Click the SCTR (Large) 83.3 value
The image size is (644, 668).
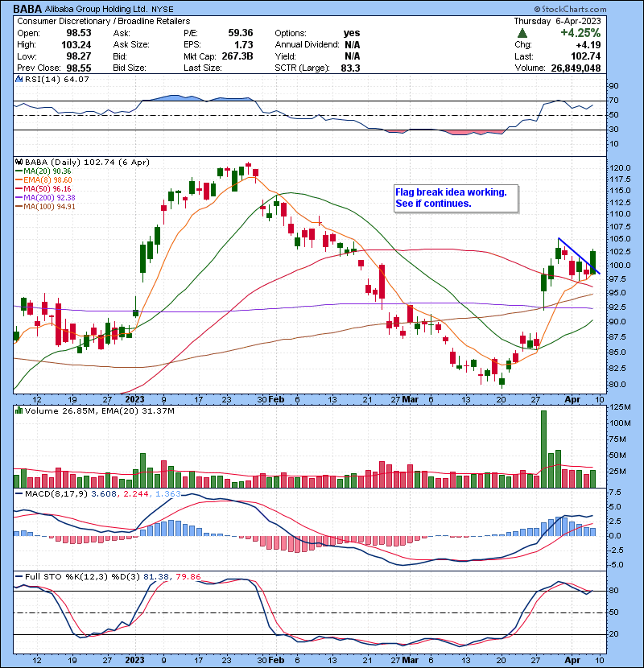(x=350, y=68)
